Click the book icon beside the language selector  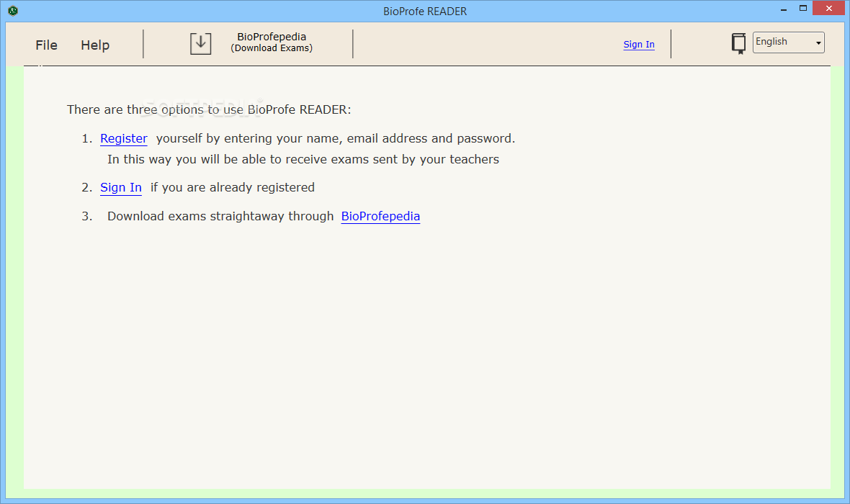[738, 43]
